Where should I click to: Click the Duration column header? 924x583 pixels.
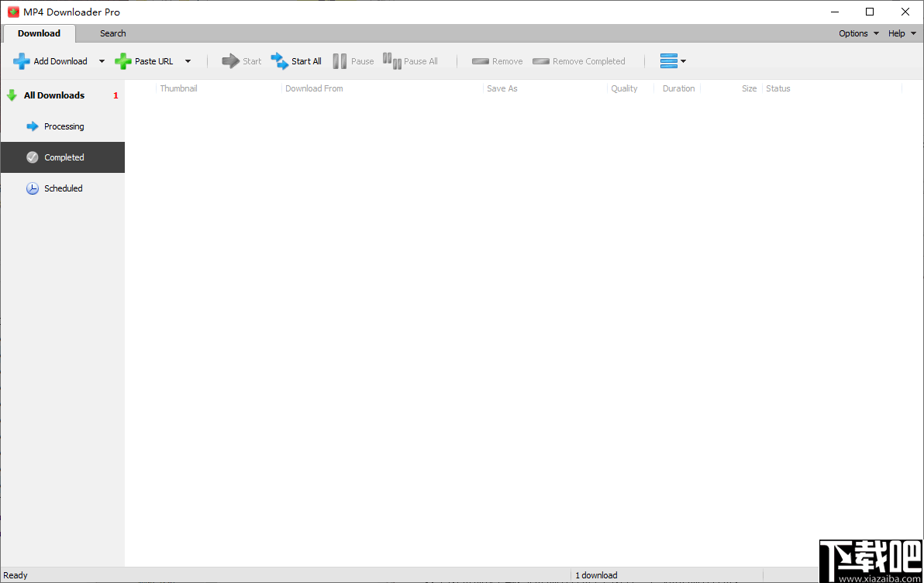[x=678, y=88]
